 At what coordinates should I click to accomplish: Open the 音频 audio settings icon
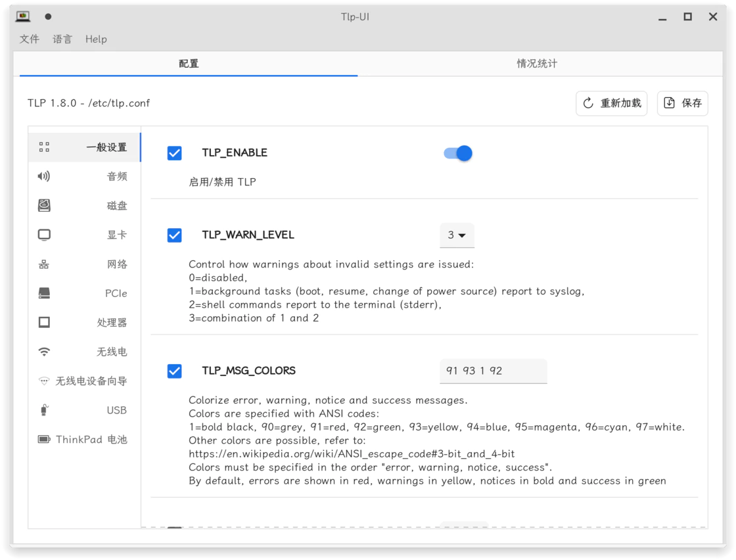[x=43, y=177]
